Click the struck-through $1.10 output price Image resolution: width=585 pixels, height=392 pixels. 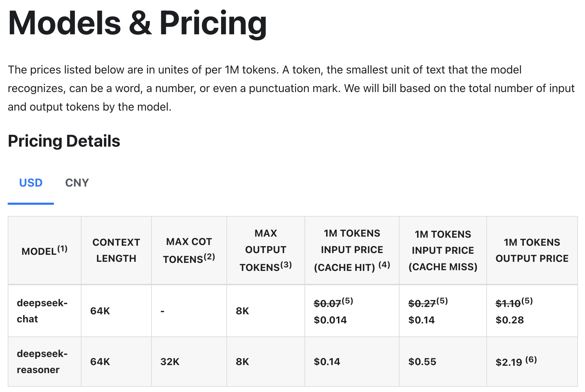point(508,303)
